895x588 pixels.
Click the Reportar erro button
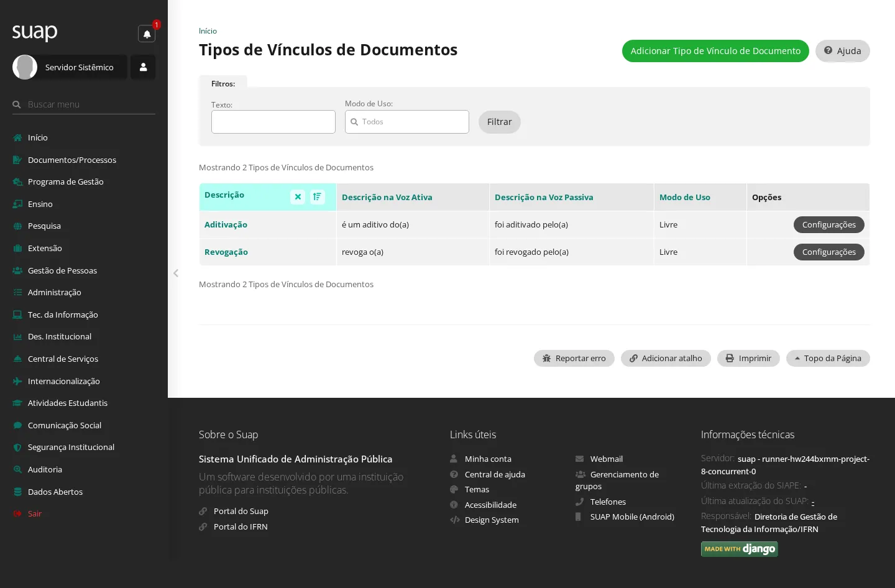[x=574, y=358]
